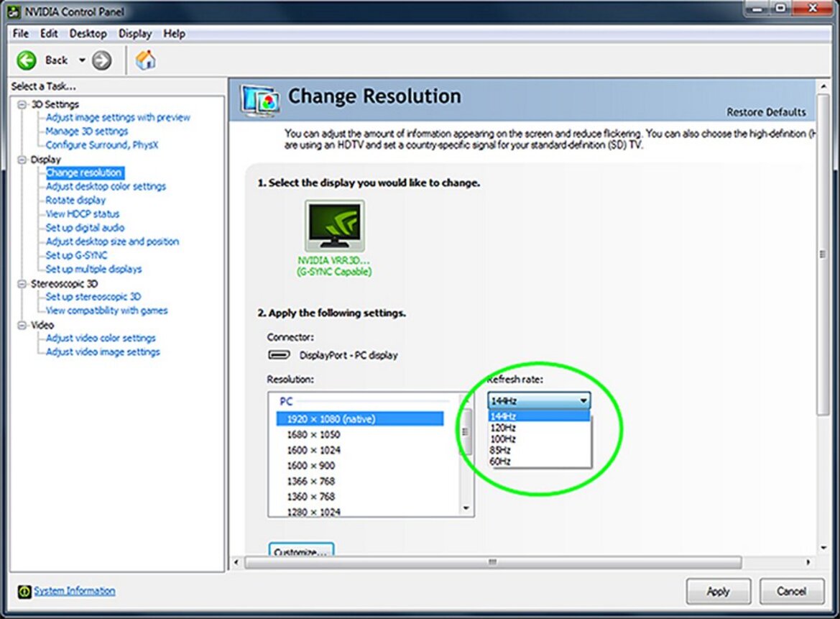Screen dimensions: 840x619
Task: Click the Cancel button
Action: 791,591
